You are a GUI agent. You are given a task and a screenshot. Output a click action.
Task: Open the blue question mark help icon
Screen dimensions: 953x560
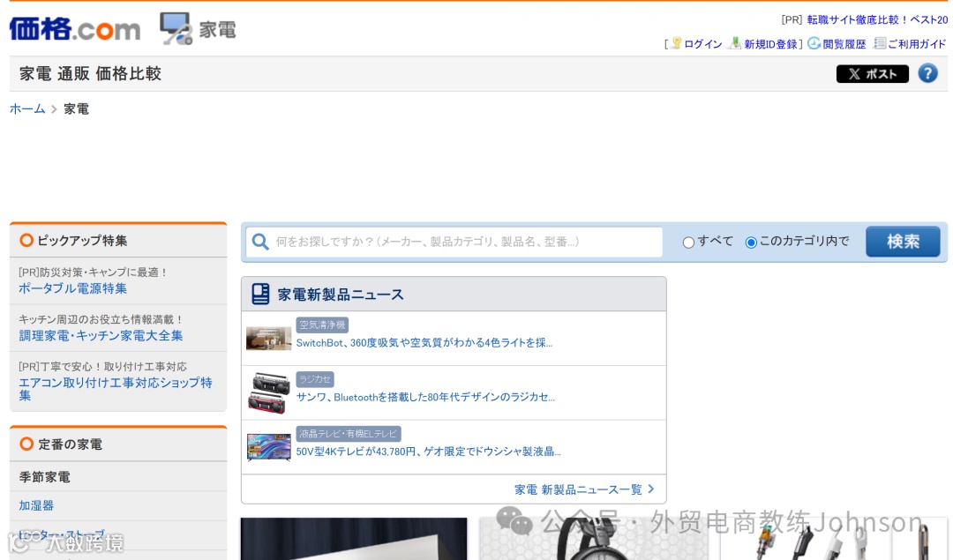point(927,73)
